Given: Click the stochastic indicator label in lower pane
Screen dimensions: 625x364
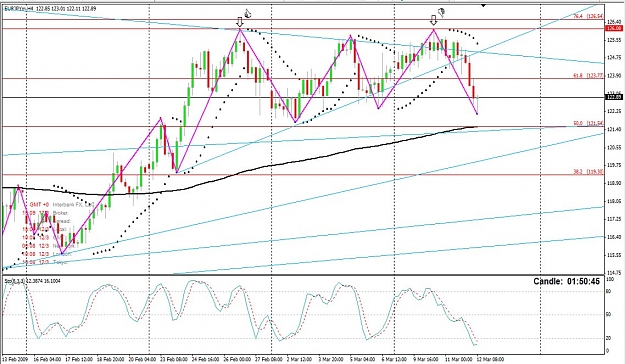Looking at the screenshot, I should [x=32, y=281].
